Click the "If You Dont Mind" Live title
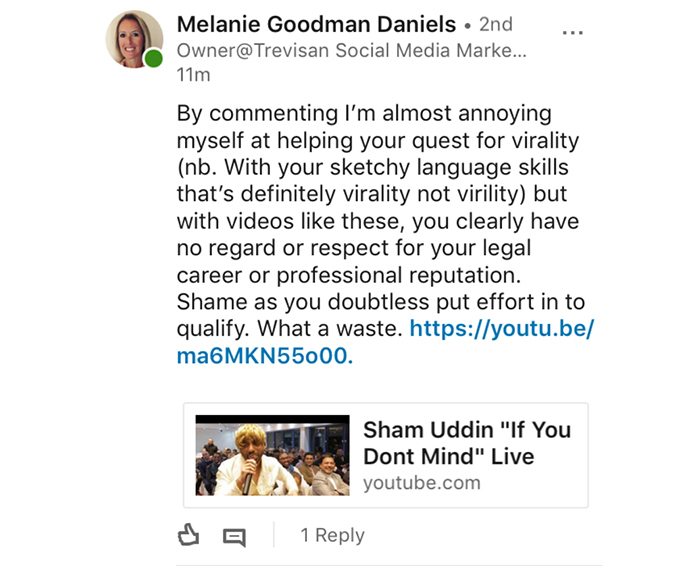The height and width of the screenshot is (566, 700). coord(467,443)
